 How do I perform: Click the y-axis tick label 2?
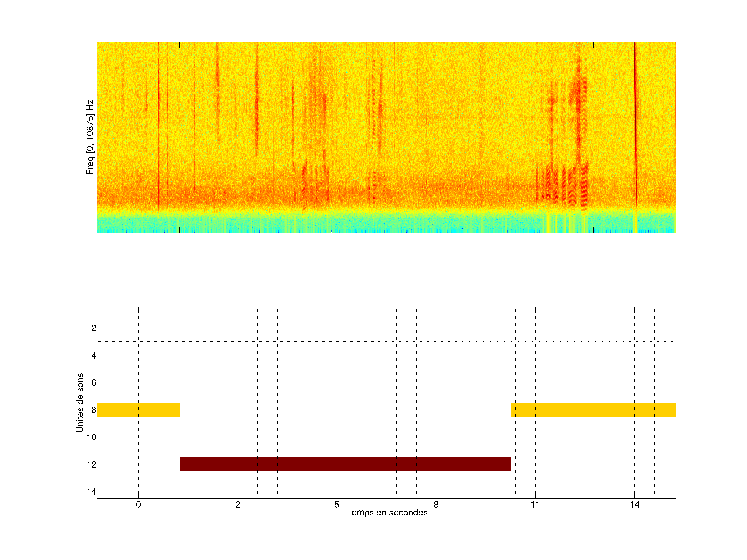(94, 328)
